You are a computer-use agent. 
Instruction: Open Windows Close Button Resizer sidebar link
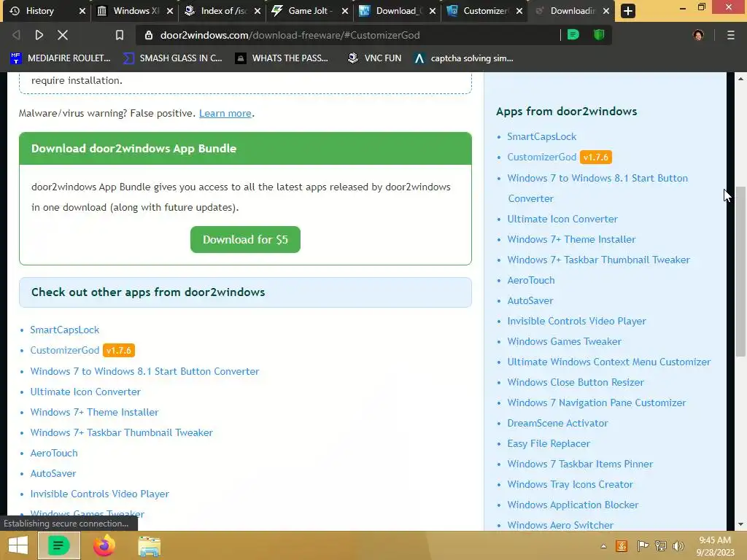pyautogui.click(x=576, y=382)
